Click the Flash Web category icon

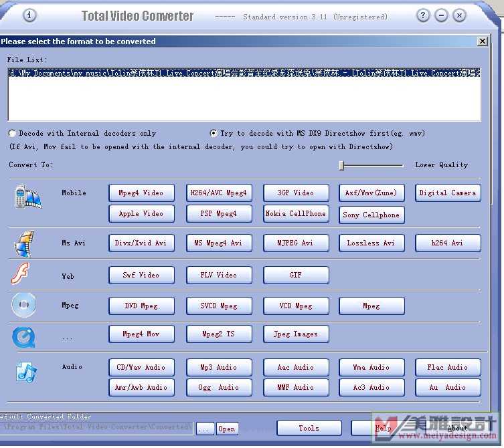click(20, 273)
